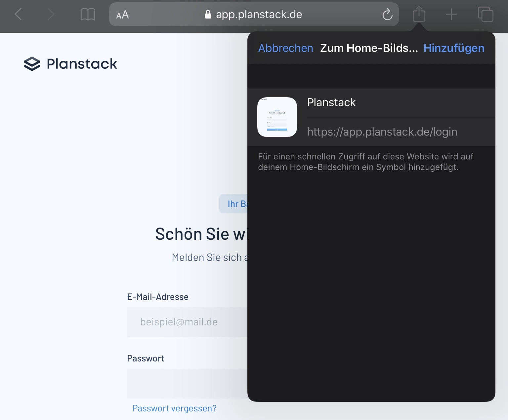This screenshot has height=420, width=508.
Task: Open the Passwort vergessen? link
Action: (x=174, y=408)
